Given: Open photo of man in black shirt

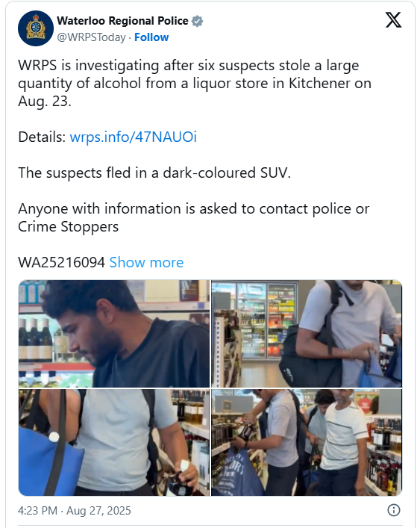Looking at the screenshot, I should (114, 333).
